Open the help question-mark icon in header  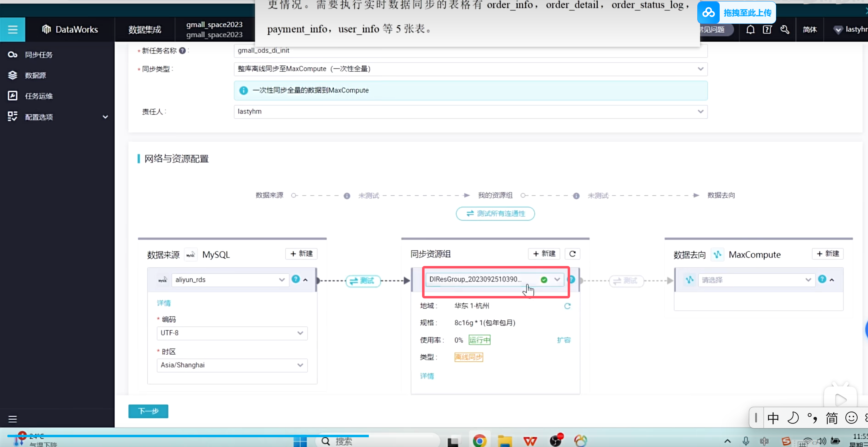coord(767,30)
